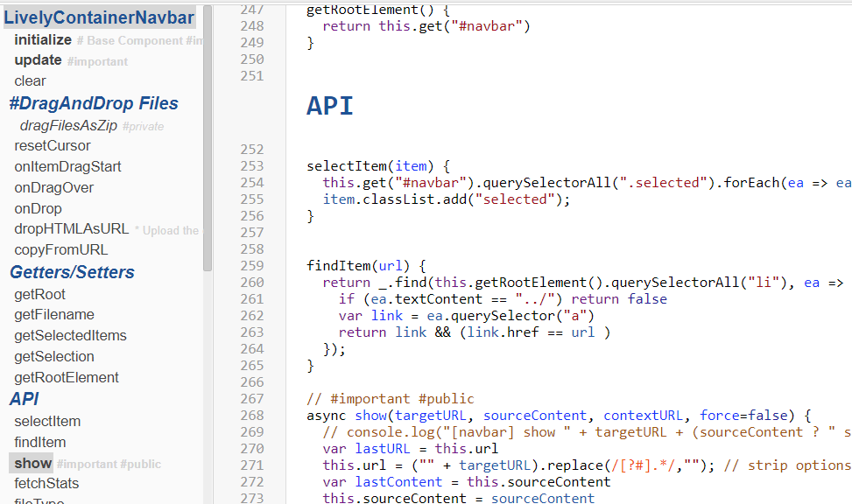852x504 pixels.
Task: Open fetchStats method in outline
Action: point(46,483)
